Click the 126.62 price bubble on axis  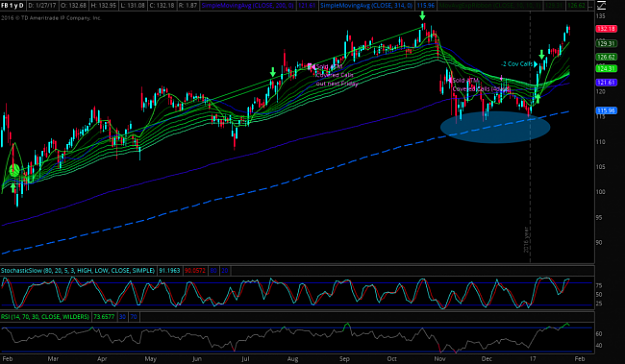click(x=606, y=57)
